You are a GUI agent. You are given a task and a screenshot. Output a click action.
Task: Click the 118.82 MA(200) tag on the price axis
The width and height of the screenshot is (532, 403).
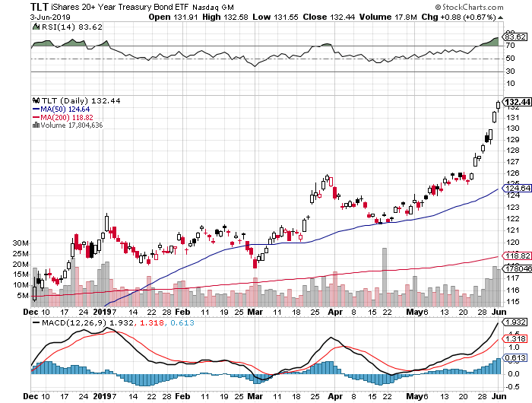(x=517, y=256)
